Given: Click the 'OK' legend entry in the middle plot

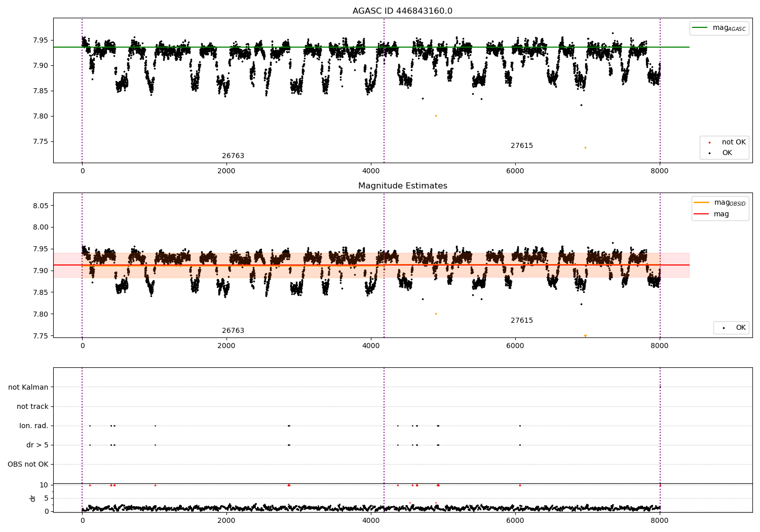Looking at the screenshot, I should tap(731, 328).
